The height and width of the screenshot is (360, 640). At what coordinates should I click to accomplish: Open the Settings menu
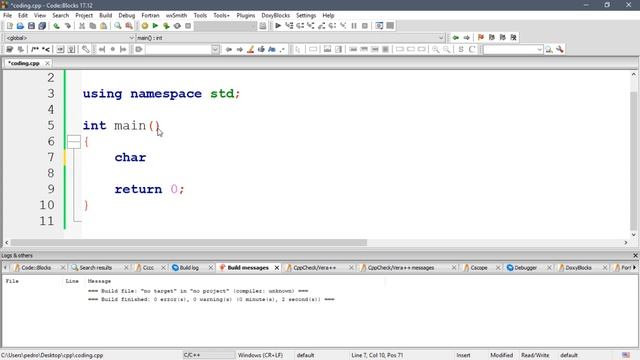tap(306, 15)
